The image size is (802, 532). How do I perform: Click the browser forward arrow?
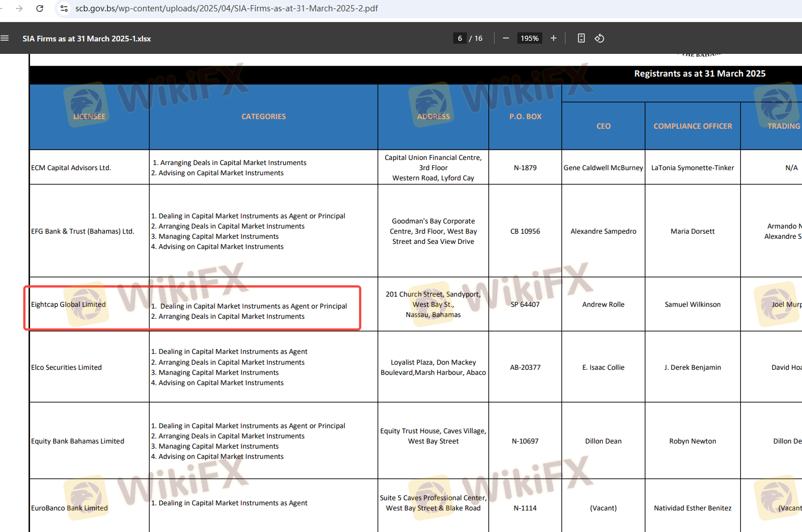(19, 9)
